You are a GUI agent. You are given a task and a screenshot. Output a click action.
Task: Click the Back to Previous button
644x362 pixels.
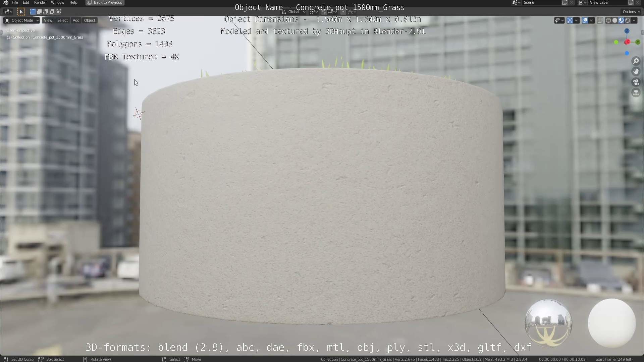click(105, 2)
